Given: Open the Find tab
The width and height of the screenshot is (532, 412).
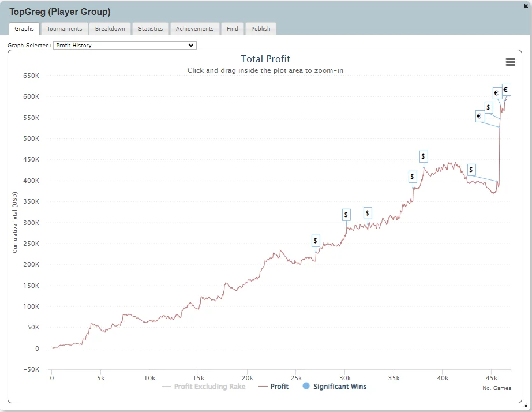Looking at the screenshot, I should [x=232, y=29].
